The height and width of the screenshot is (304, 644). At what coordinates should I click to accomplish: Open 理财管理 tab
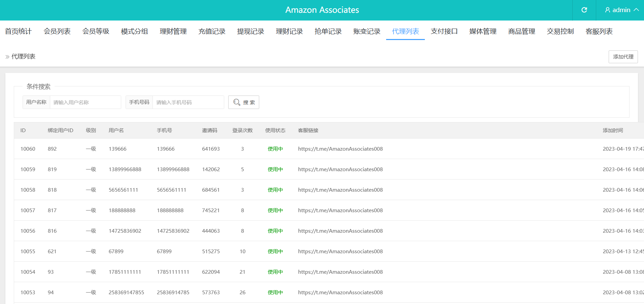coord(173,31)
